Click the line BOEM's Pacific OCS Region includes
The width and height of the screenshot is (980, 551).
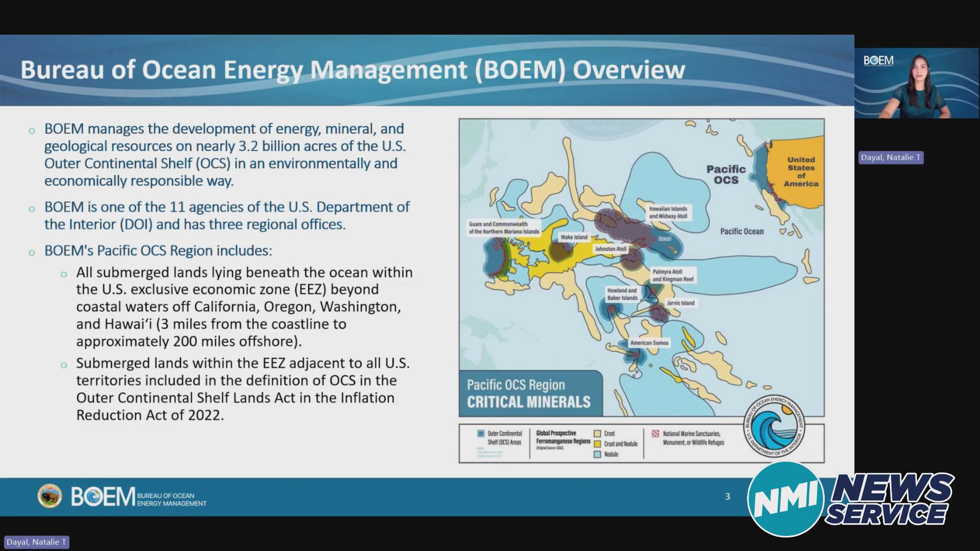tap(158, 251)
